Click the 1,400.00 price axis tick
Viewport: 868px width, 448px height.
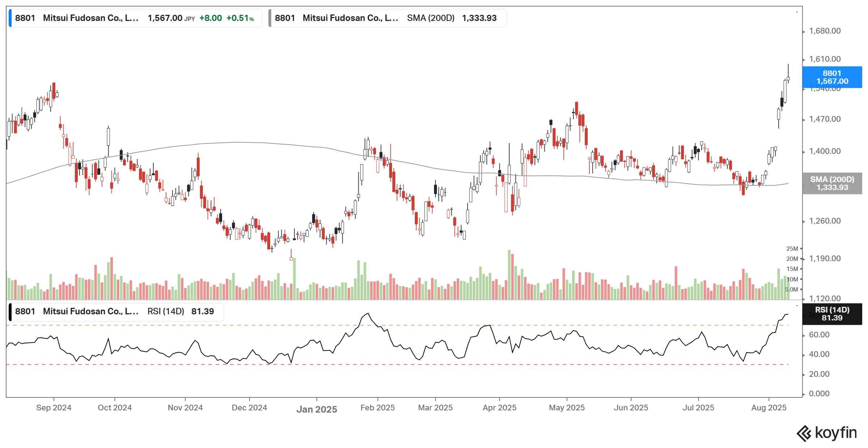pyautogui.click(x=825, y=151)
